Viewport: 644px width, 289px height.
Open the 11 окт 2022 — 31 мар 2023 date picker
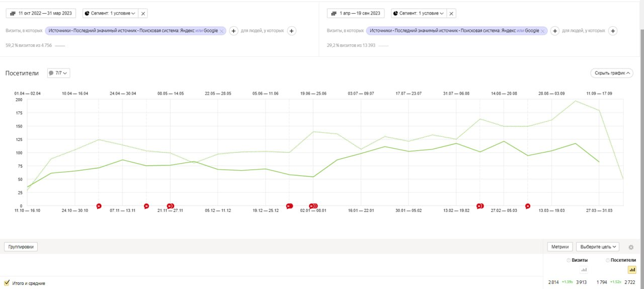(x=41, y=14)
